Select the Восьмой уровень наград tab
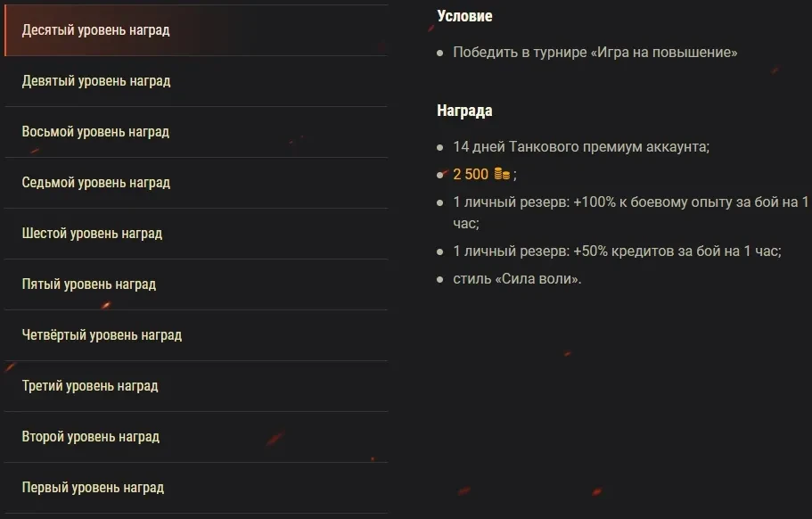812x519 pixels. click(95, 132)
